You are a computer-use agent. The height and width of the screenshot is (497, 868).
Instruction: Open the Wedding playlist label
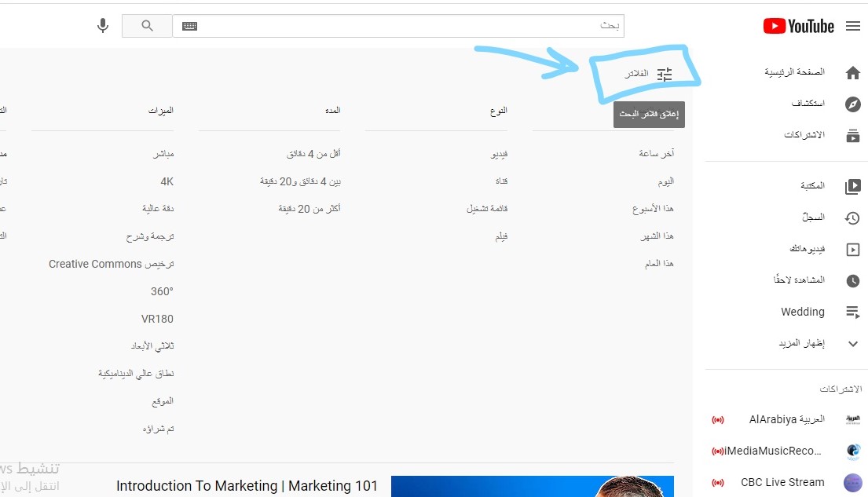coord(803,312)
